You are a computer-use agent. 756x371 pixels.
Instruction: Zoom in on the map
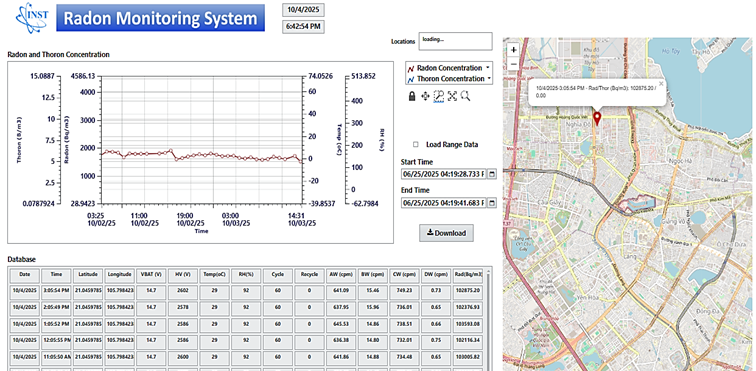513,49
